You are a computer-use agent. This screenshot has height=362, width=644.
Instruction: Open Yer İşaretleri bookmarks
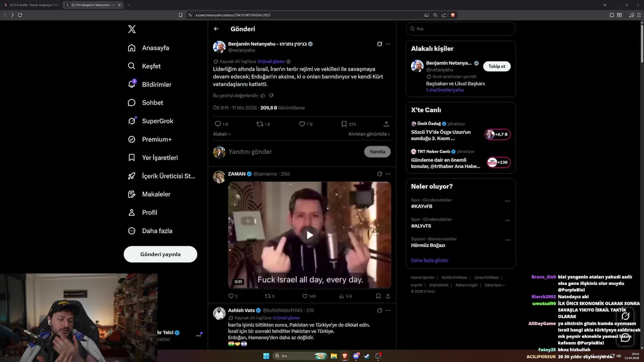tap(153, 157)
